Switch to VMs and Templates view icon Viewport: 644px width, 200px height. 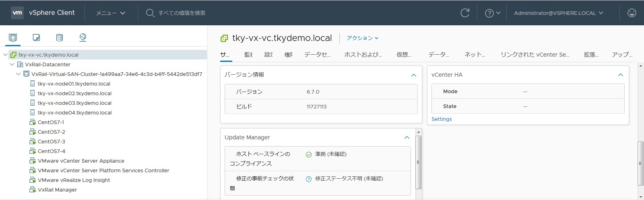pyautogui.click(x=36, y=37)
